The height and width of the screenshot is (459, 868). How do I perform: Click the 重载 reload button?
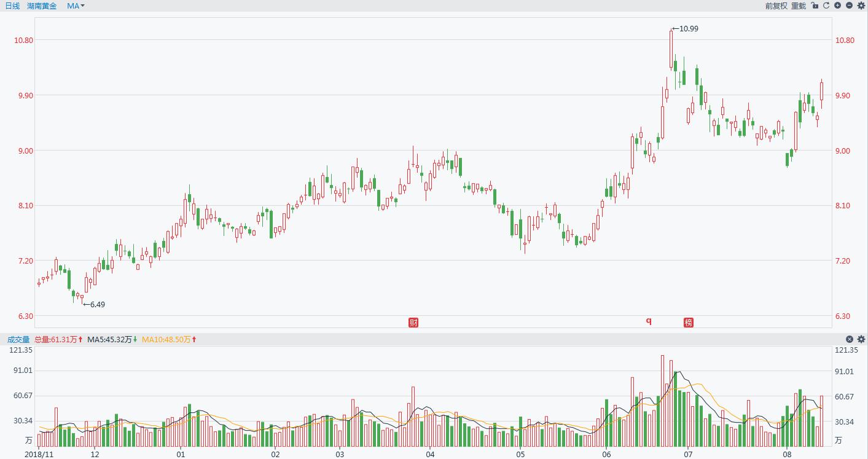798,6
